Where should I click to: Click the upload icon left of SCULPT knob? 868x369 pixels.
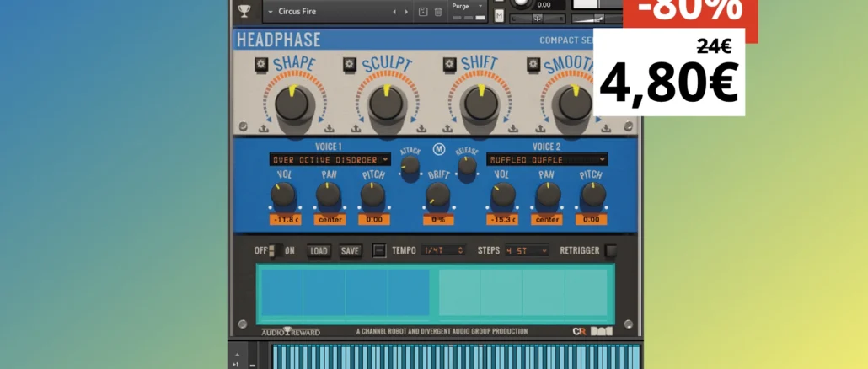(x=356, y=128)
